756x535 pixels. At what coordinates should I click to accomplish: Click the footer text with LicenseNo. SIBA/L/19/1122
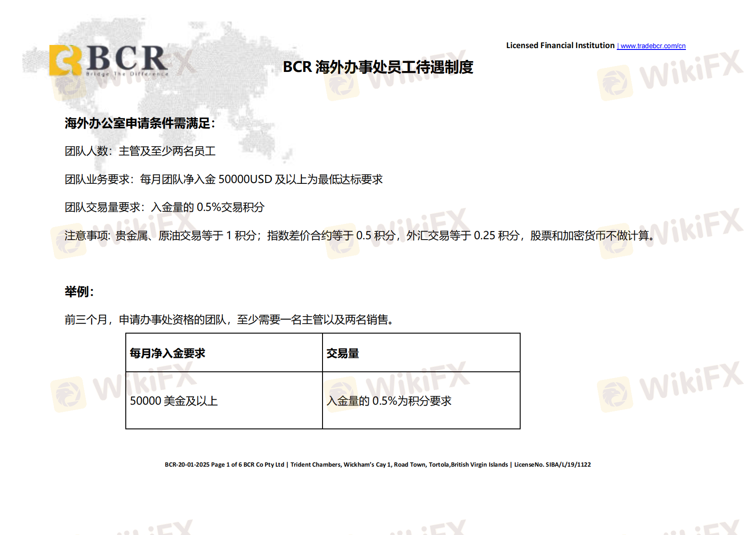tap(378, 464)
